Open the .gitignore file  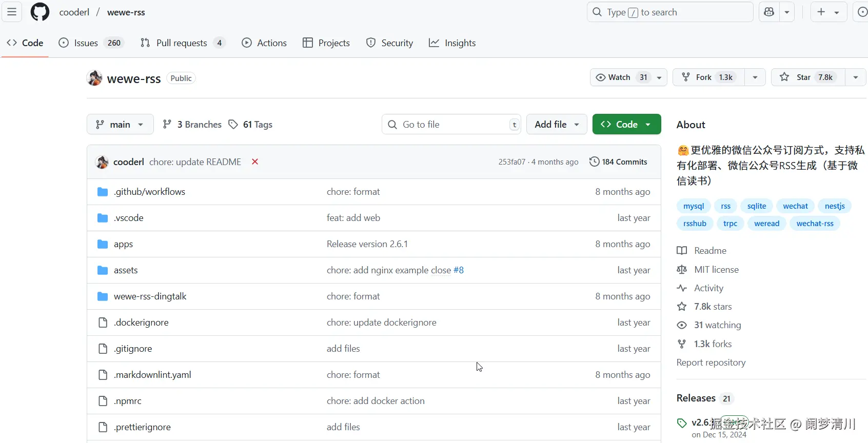[133, 349]
